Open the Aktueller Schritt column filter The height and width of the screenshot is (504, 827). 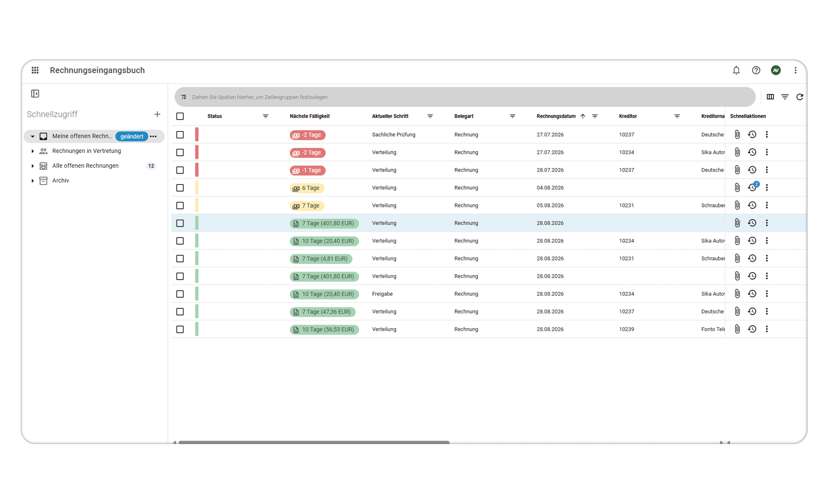[430, 116]
